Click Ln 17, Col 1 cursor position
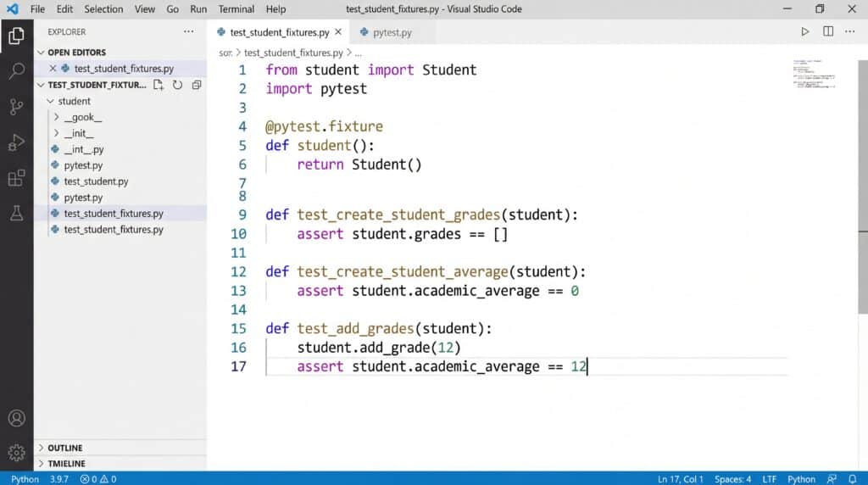The width and height of the screenshot is (868, 485). point(681,479)
